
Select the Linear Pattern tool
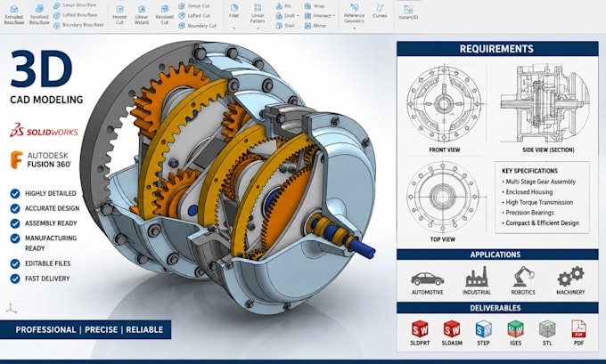coord(258,14)
